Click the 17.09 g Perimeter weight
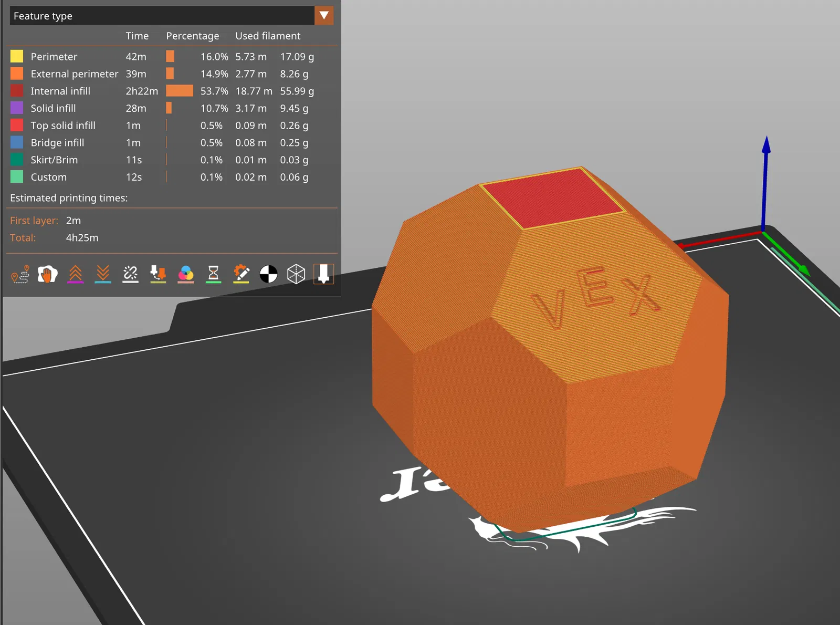 297,56
